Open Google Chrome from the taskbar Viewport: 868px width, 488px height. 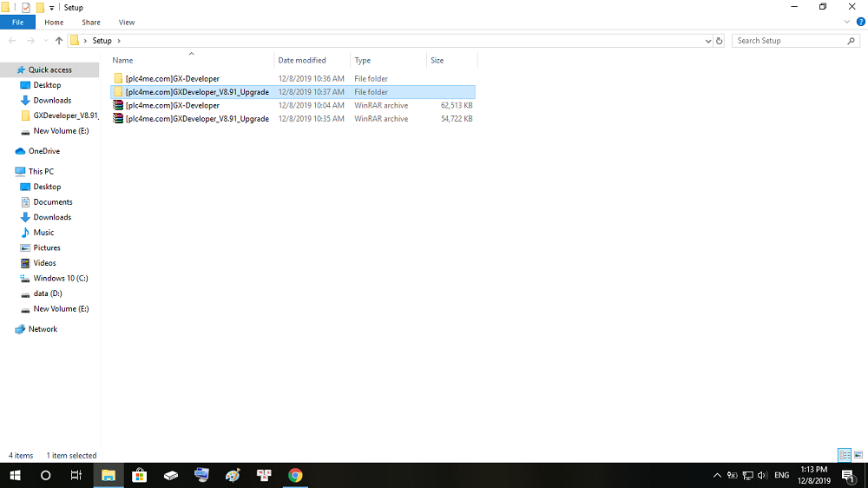coord(295,475)
